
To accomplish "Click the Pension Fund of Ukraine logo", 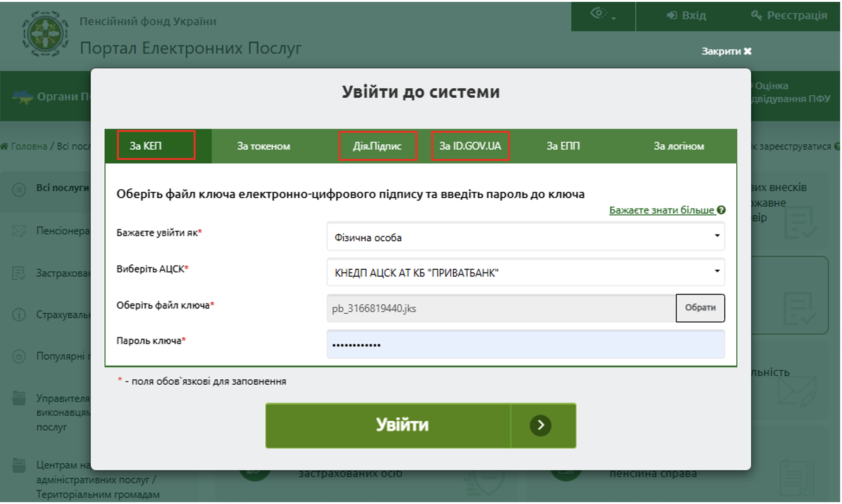I will point(45,34).
